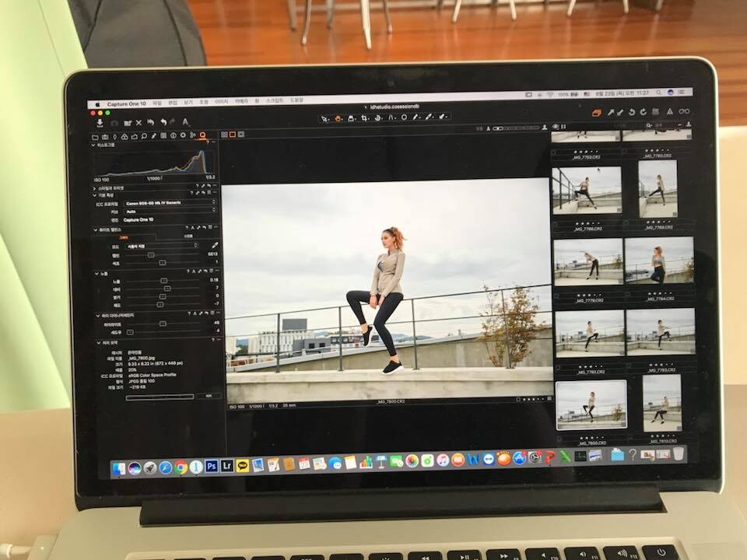Collapse the Histogram panel
The height and width of the screenshot is (560, 747).
pyautogui.click(x=93, y=145)
